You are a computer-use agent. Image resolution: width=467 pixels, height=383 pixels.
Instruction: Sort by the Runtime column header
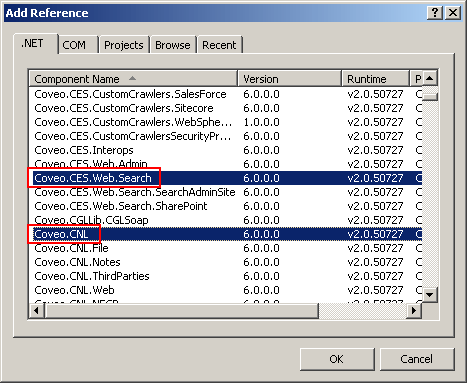[375, 79]
